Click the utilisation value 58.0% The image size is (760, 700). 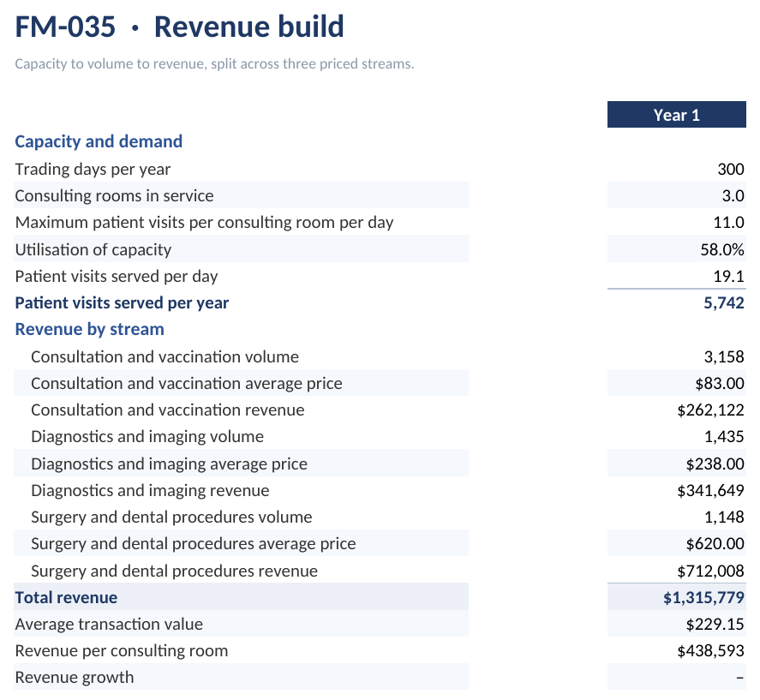click(722, 249)
